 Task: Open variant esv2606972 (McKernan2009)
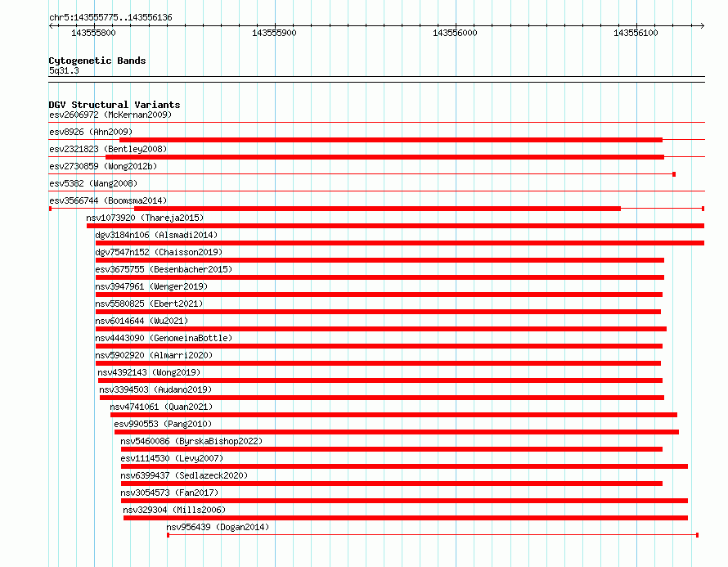click(110, 115)
